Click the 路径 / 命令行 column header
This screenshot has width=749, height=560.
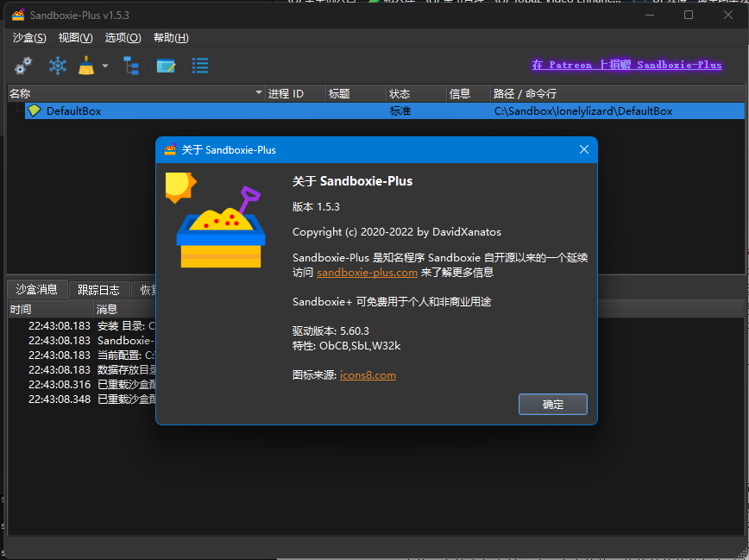tap(617, 94)
